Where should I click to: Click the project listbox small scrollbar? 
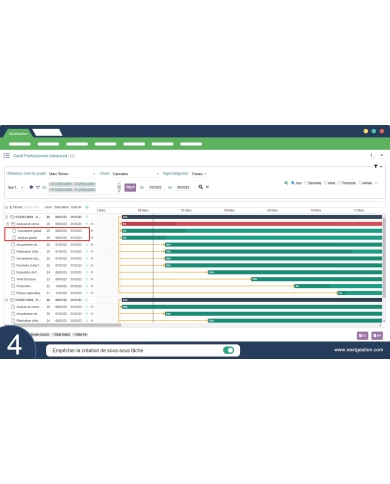pyautogui.click(x=119, y=187)
